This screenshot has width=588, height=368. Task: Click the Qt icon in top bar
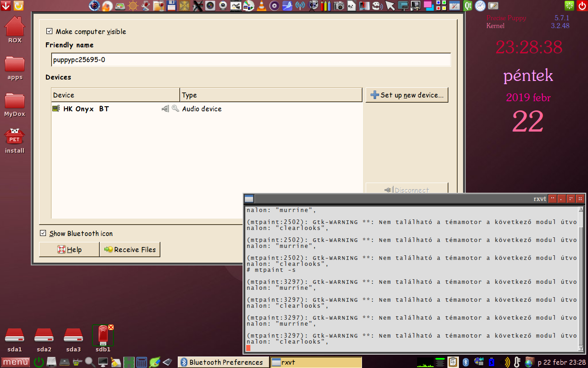pos(468,6)
